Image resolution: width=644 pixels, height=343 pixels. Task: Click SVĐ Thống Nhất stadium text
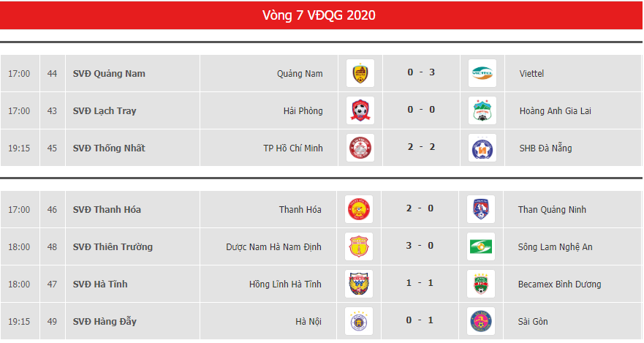click(109, 148)
